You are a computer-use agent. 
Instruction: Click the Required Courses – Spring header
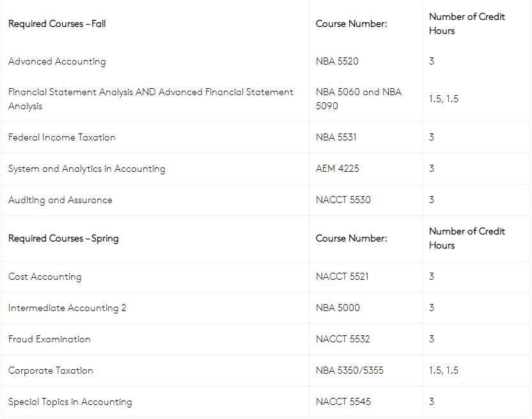pos(63,239)
